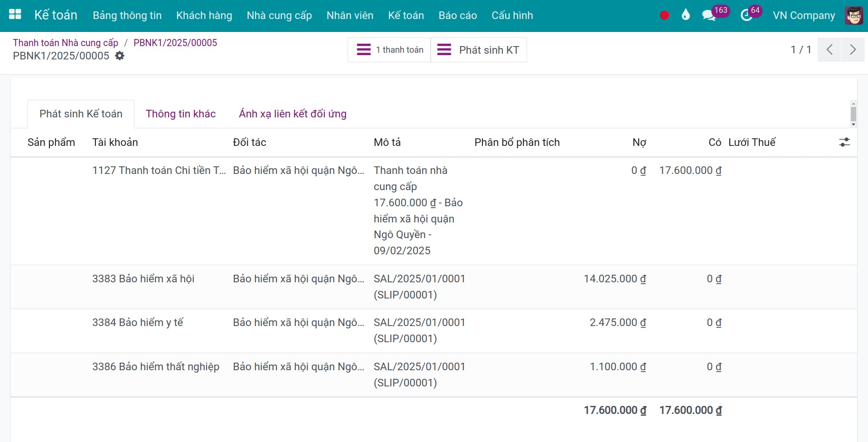Open the 'Phát sinh KT' smart button
868x442 pixels.
click(479, 50)
